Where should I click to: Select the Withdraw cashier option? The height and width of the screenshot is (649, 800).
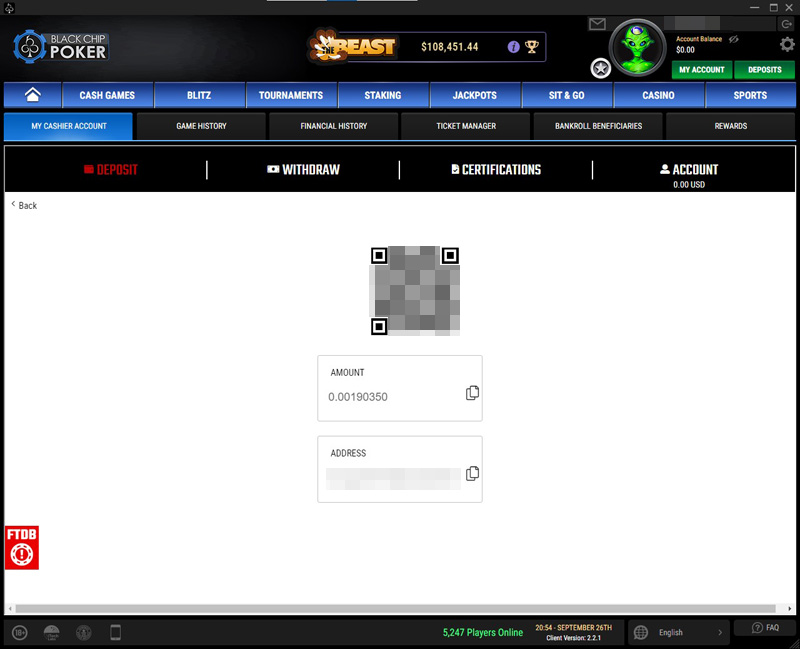click(304, 169)
